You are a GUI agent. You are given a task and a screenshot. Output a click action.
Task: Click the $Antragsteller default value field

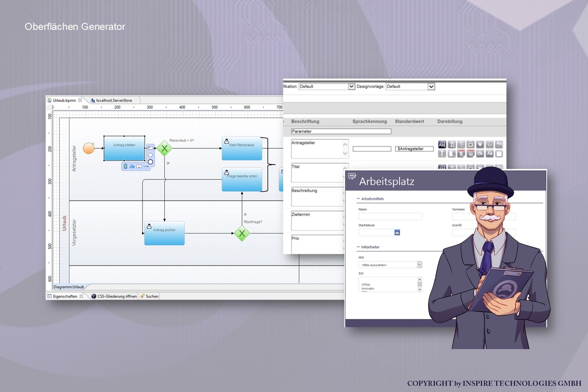(414, 149)
